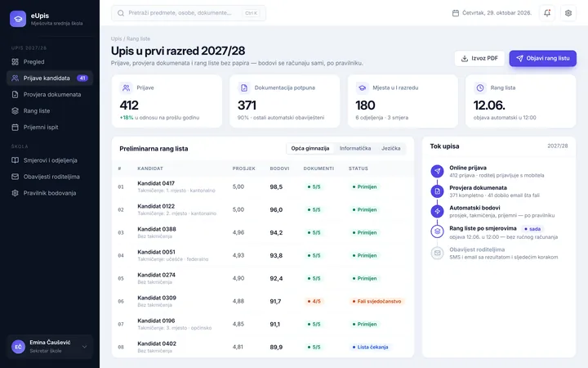Click the Prijave card people icon

[126, 88]
